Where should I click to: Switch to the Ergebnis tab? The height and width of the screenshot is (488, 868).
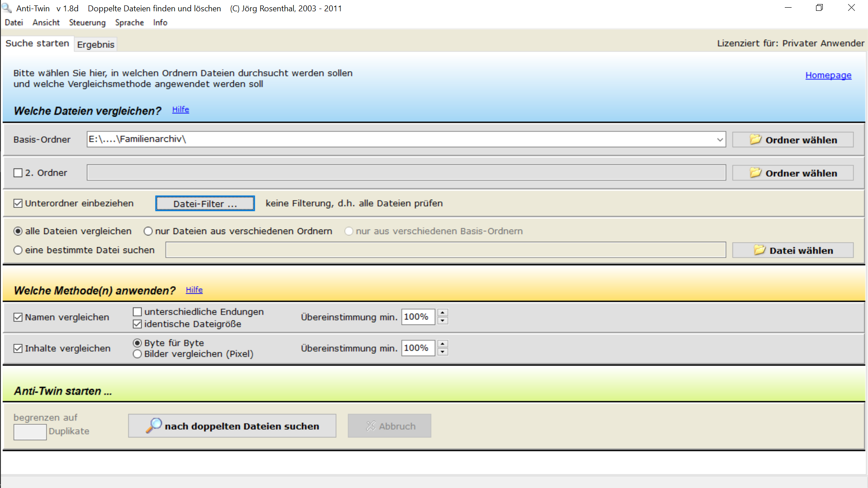point(95,44)
